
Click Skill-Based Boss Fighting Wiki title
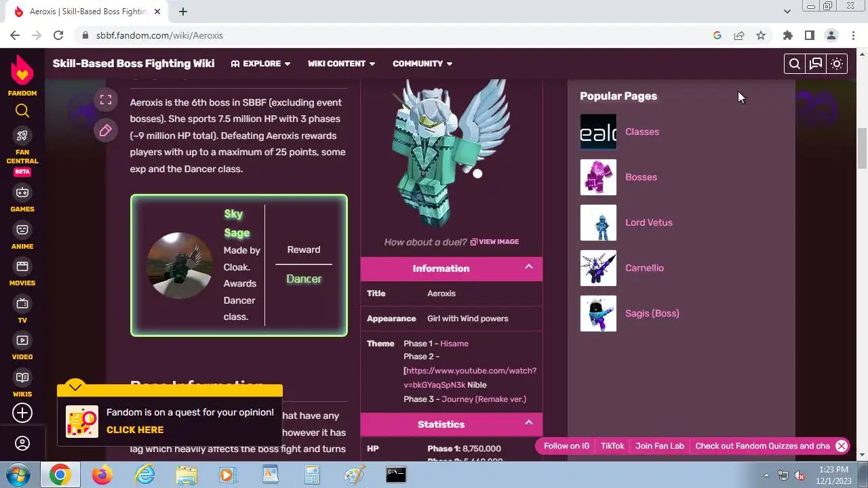click(134, 64)
